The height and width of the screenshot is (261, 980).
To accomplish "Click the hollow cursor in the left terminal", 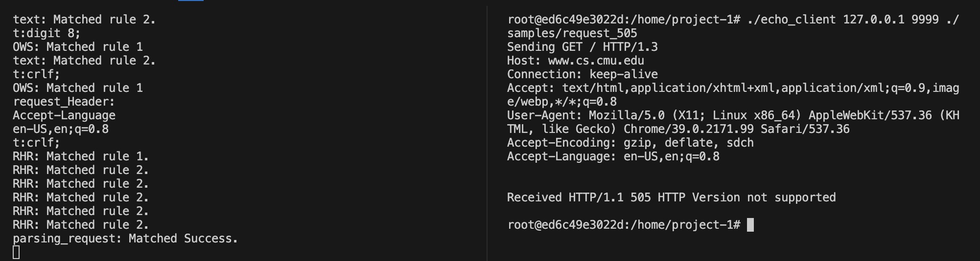I will 16,252.
